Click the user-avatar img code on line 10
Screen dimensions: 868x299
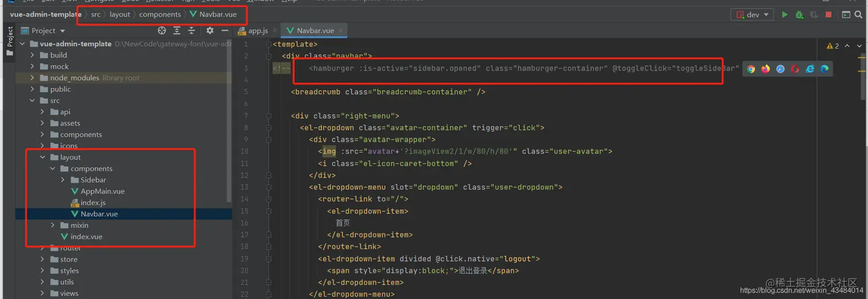pyautogui.click(x=466, y=152)
